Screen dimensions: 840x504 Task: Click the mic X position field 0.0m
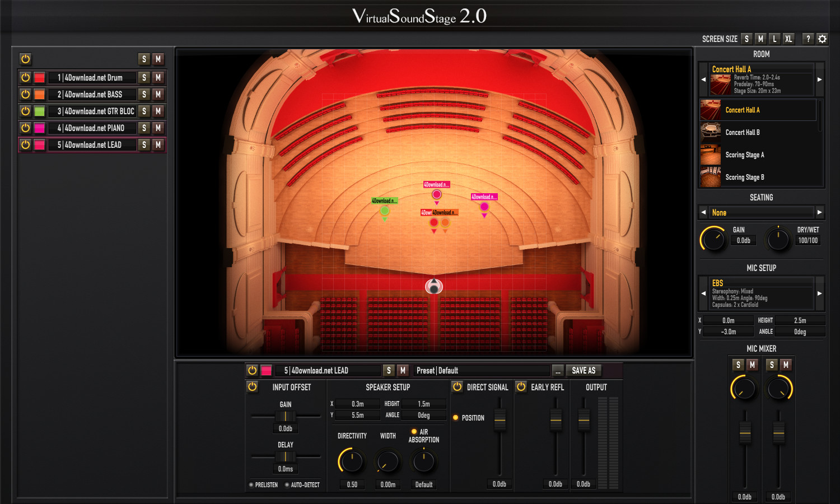(728, 320)
